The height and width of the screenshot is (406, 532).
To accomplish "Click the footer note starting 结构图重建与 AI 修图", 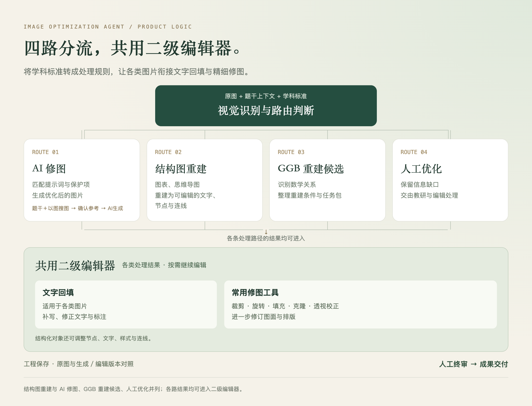I will [133, 389].
